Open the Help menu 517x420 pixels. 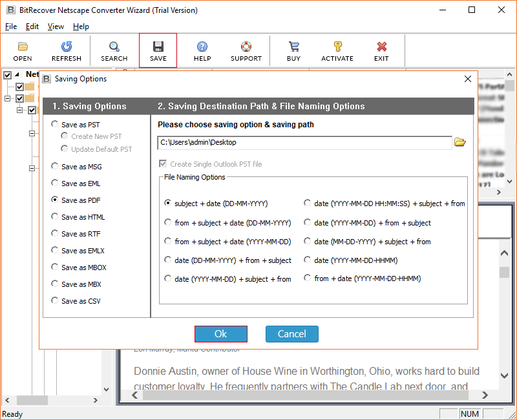(81, 26)
